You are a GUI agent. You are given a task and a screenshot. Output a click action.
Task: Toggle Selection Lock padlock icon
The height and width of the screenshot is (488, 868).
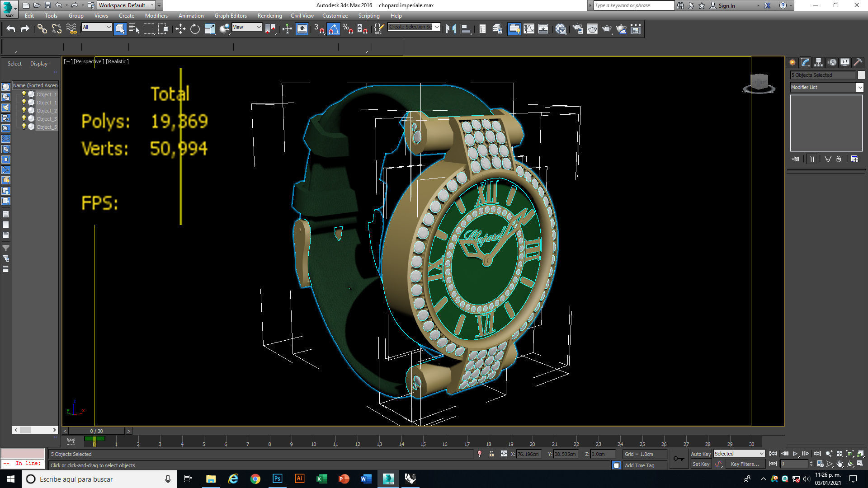[x=491, y=454]
